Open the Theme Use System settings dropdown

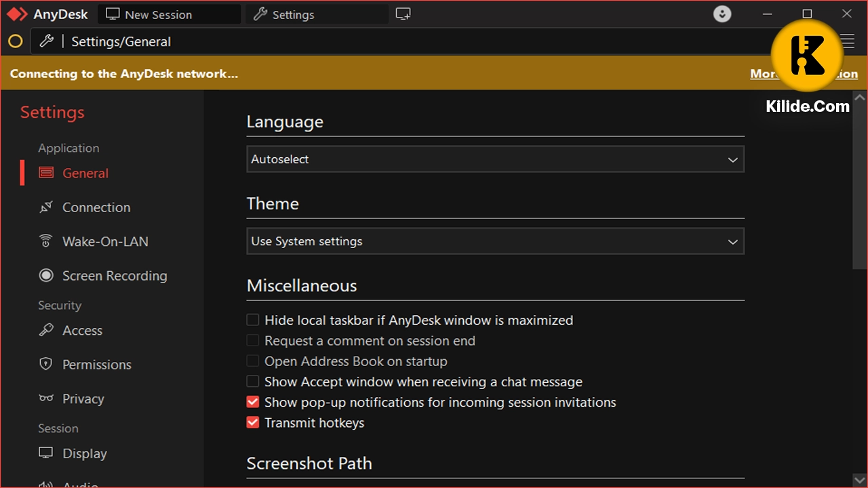(495, 241)
